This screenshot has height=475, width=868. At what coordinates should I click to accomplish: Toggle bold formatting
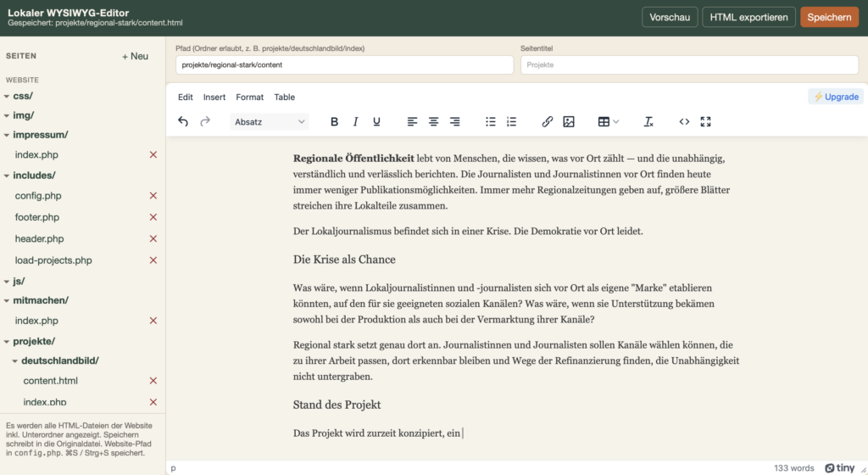[334, 122]
